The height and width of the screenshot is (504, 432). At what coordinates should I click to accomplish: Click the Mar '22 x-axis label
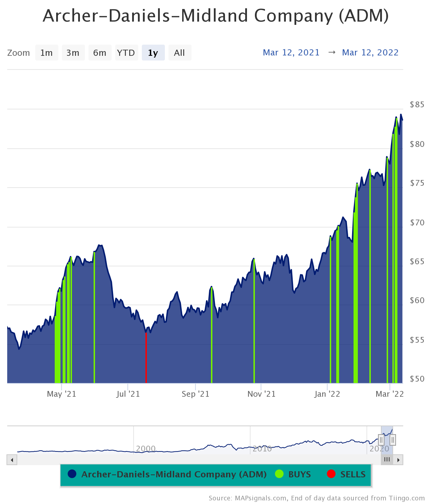[x=390, y=394]
